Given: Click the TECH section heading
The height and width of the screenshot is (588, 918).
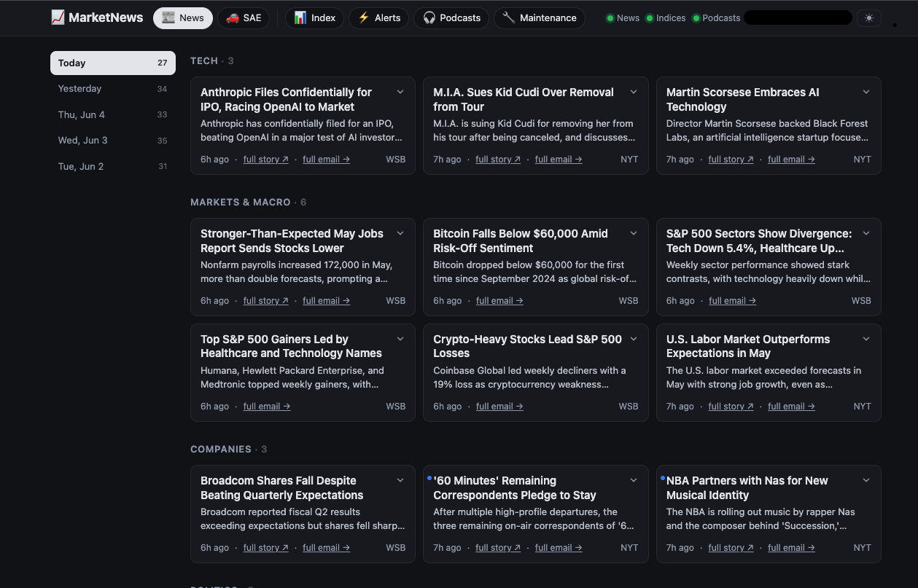Looking at the screenshot, I should click(204, 60).
